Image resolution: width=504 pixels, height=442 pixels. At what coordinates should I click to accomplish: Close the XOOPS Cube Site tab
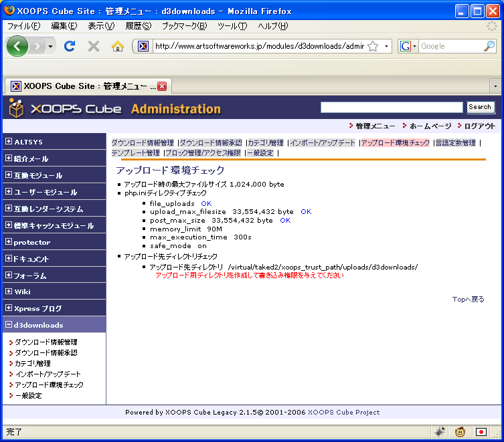click(162, 86)
